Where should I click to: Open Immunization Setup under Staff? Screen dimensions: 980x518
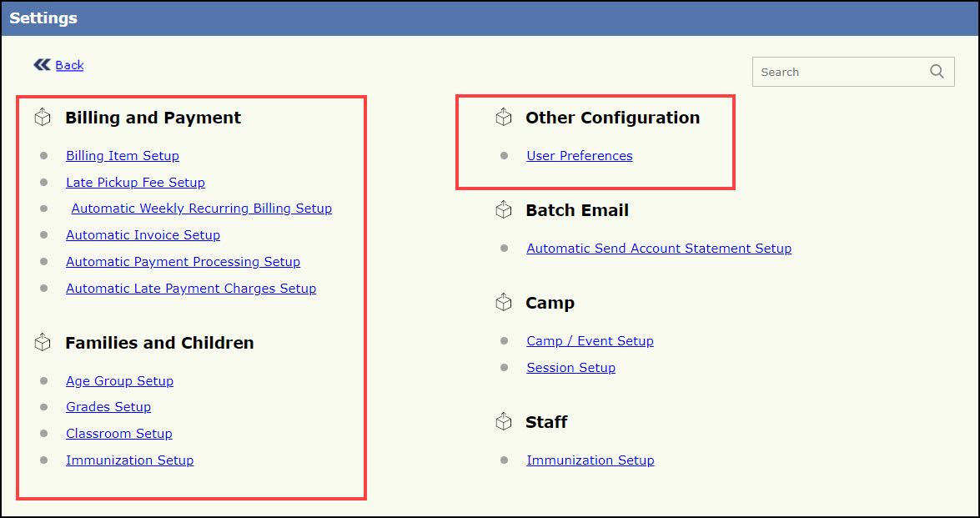[x=590, y=460]
